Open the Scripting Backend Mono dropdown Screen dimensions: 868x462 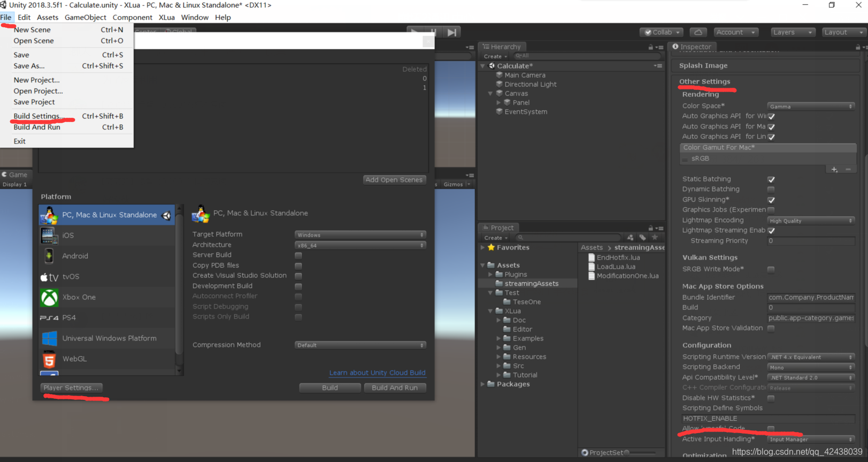[811, 367]
